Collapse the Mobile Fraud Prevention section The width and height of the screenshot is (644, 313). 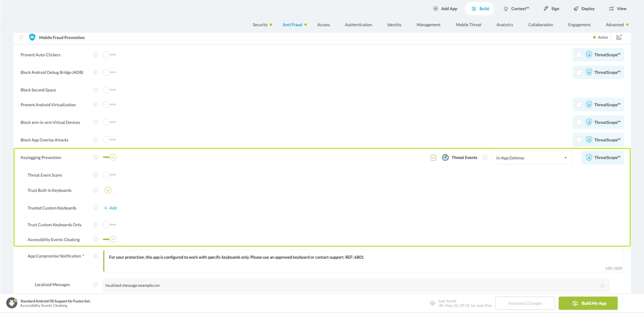(x=21, y=37)
